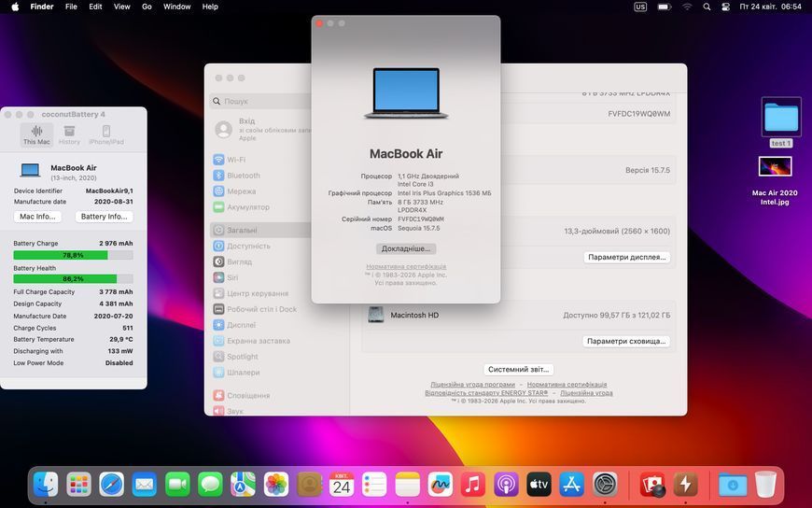812x508 pixels.
Task: Click date and time in menu bar
Action: pos(771,7)
